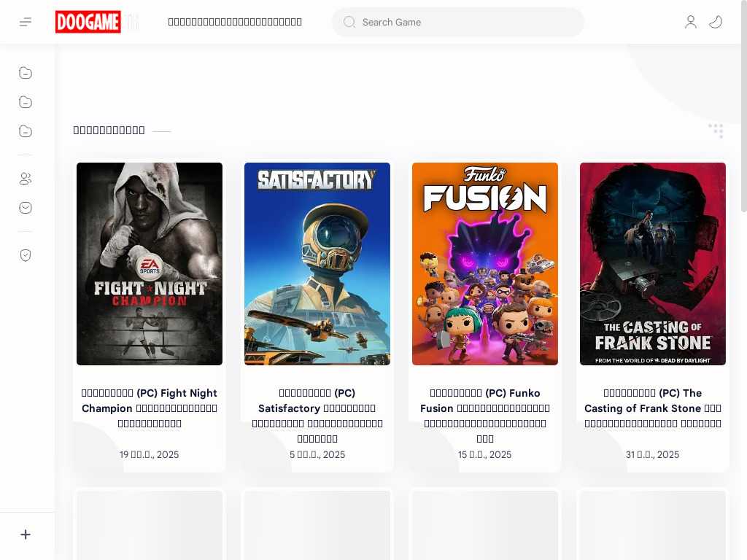Click the magnifier icon in the search bar
Viewport: 747px width, 560px height.
(x=349, y=22)
